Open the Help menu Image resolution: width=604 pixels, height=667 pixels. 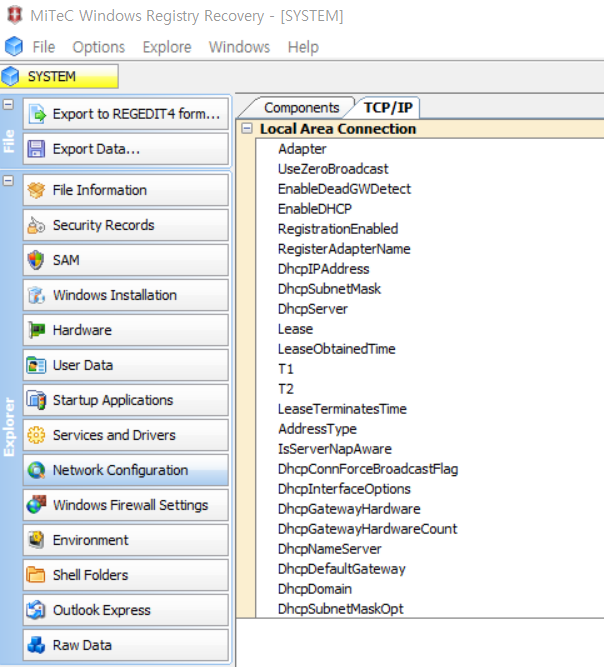click(x=303, y=47)
